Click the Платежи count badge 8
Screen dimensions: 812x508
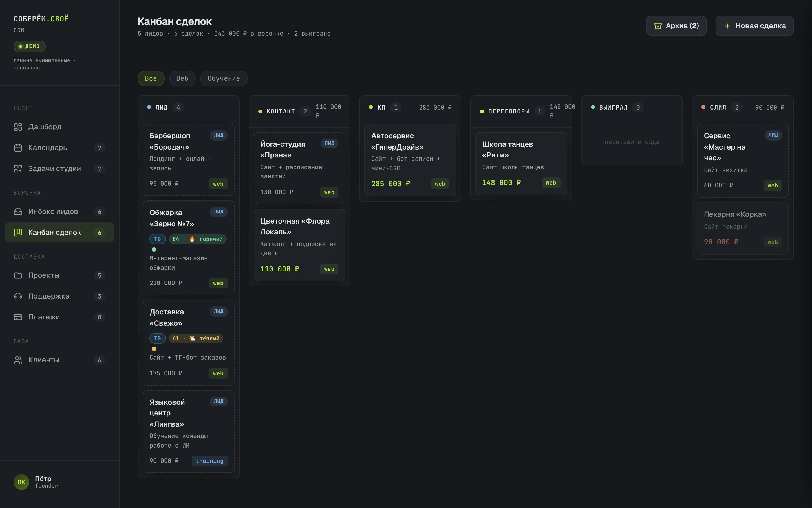tap(99, 317)
